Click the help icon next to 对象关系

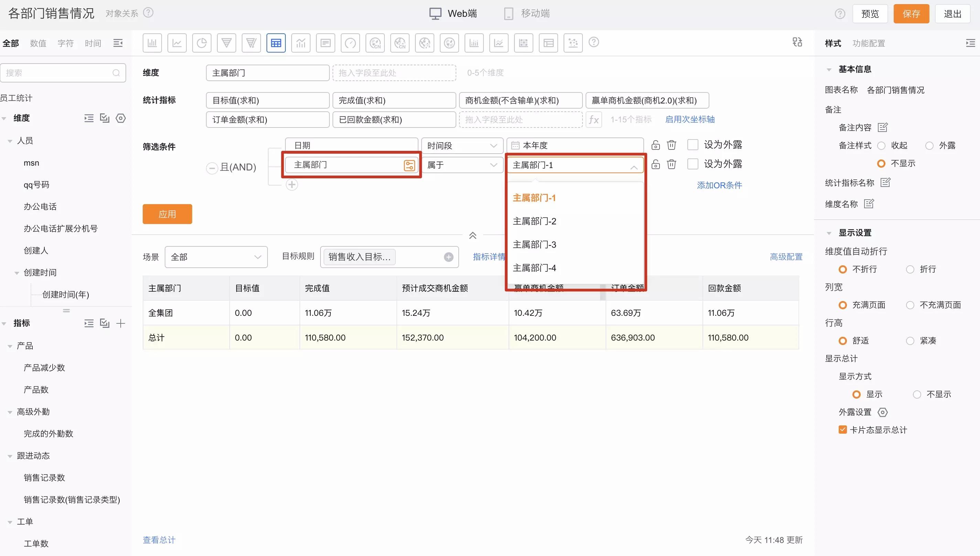[148, 13]
